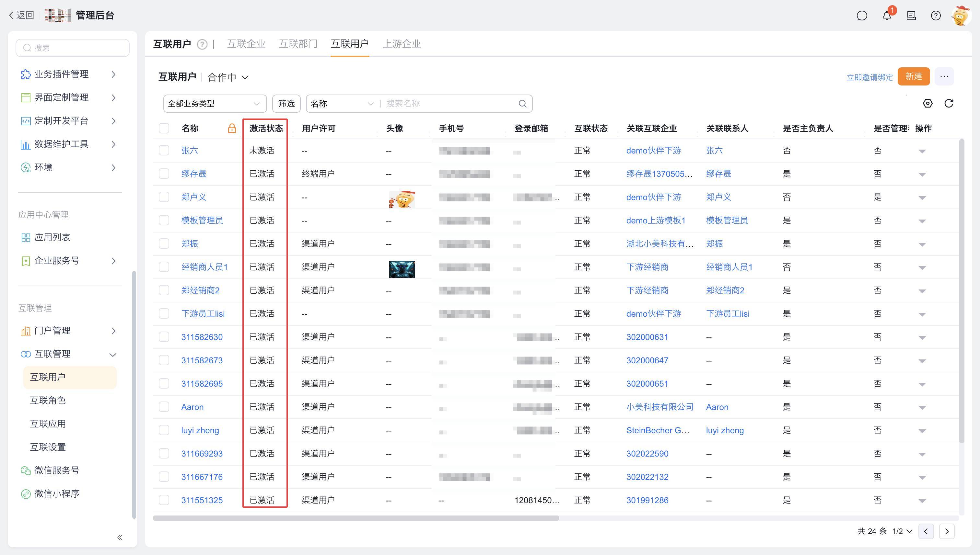
Task: Open 互联角色 in sidebar menu
Action: pyautogui.click(x=48, y=401)
